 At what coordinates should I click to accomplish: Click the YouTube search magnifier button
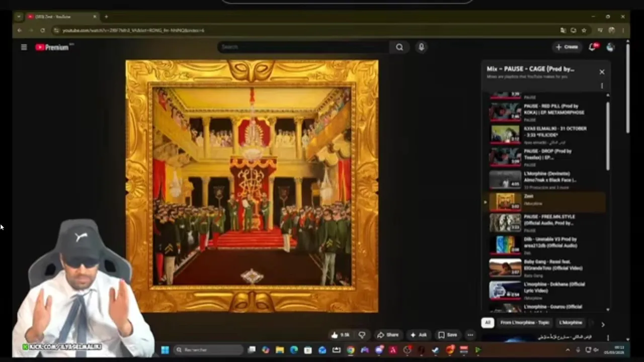[399, 47]
